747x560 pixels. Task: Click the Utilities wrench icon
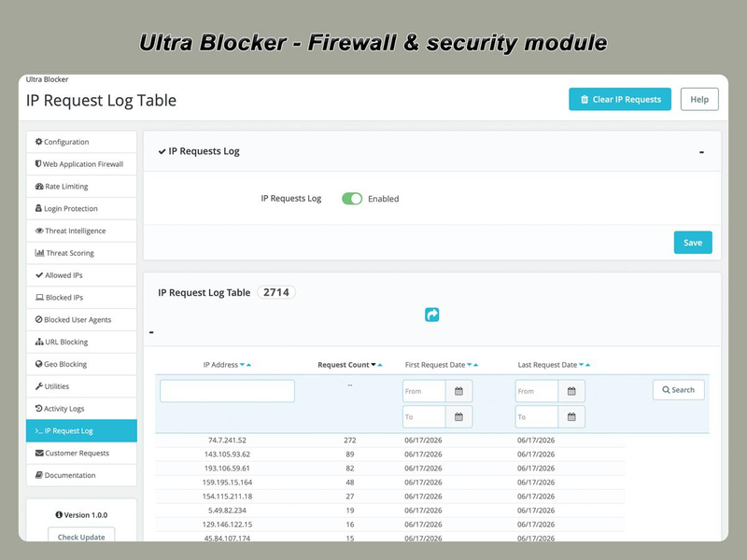coord(38,386)
